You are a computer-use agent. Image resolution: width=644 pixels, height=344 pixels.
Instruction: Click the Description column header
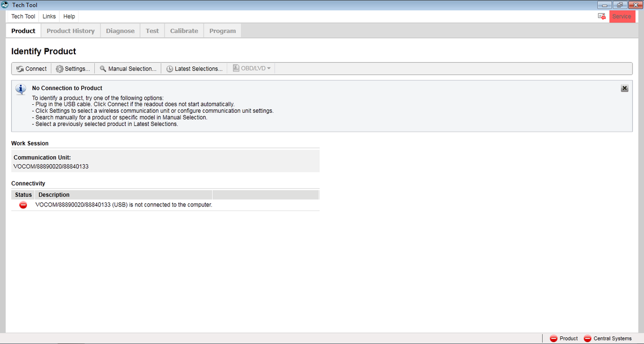(x=124, y=194)
